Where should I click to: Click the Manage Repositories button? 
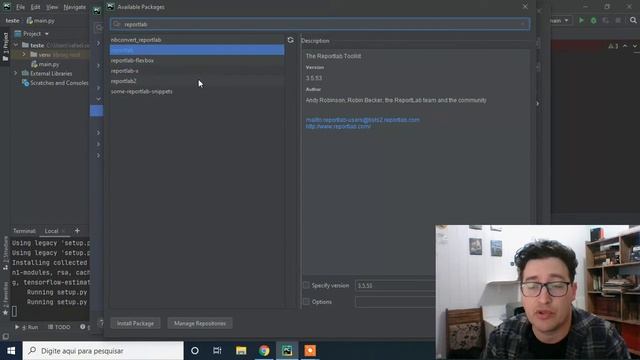coord(200,323)
